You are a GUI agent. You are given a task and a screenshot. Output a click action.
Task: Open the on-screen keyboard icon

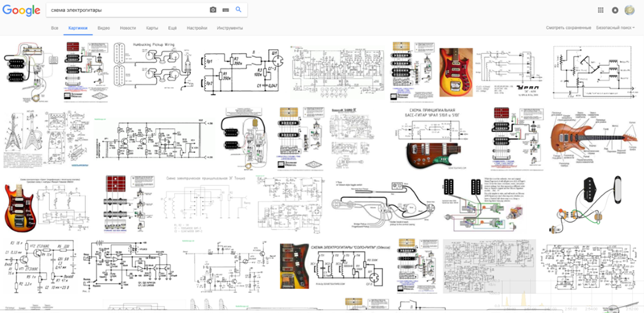pyautogui.click(x=225, y=10)
